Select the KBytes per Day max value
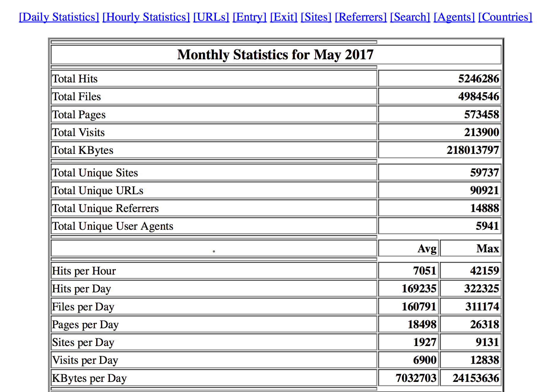The width and height of the screenshot is (548, 392). click(x=476, y=378)
